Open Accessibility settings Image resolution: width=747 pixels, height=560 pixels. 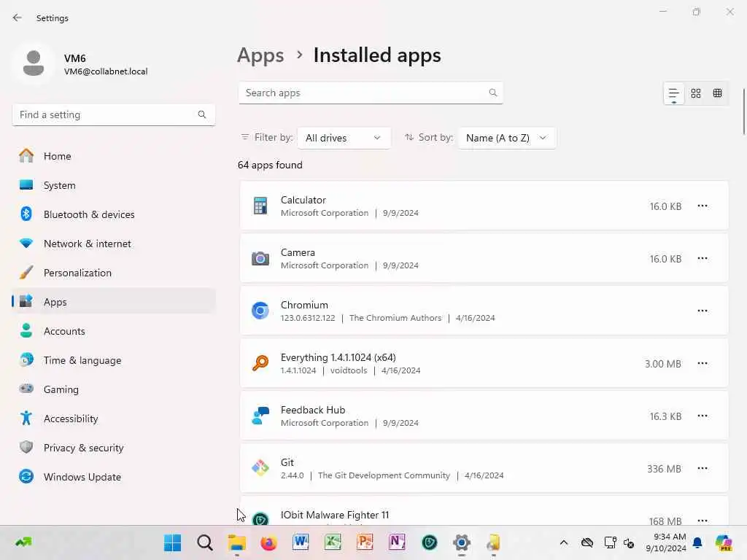113,419
